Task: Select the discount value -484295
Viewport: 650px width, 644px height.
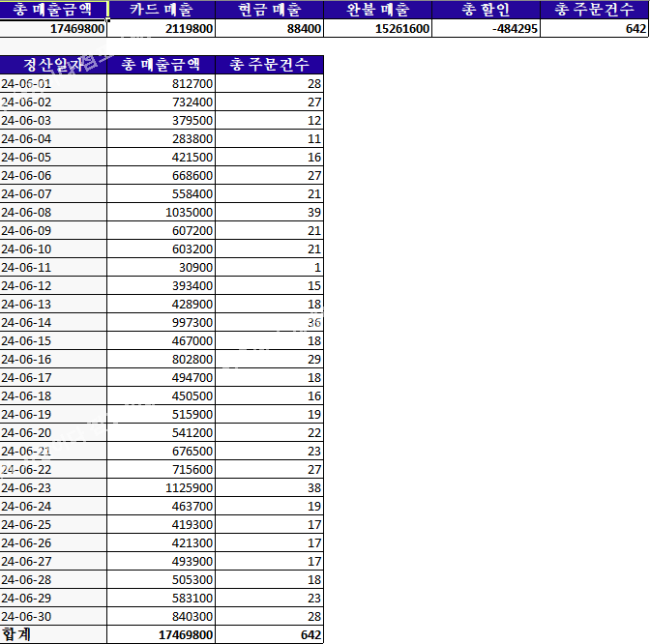Action: click(x=487, y=29)
